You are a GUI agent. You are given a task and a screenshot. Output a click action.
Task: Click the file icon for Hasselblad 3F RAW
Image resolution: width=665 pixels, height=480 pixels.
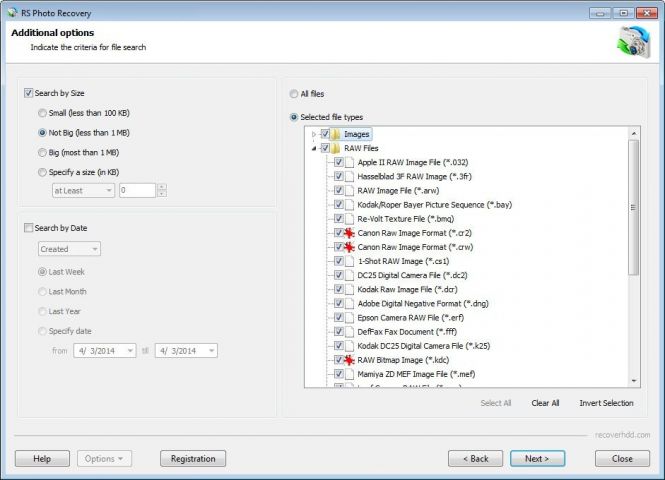349,176
